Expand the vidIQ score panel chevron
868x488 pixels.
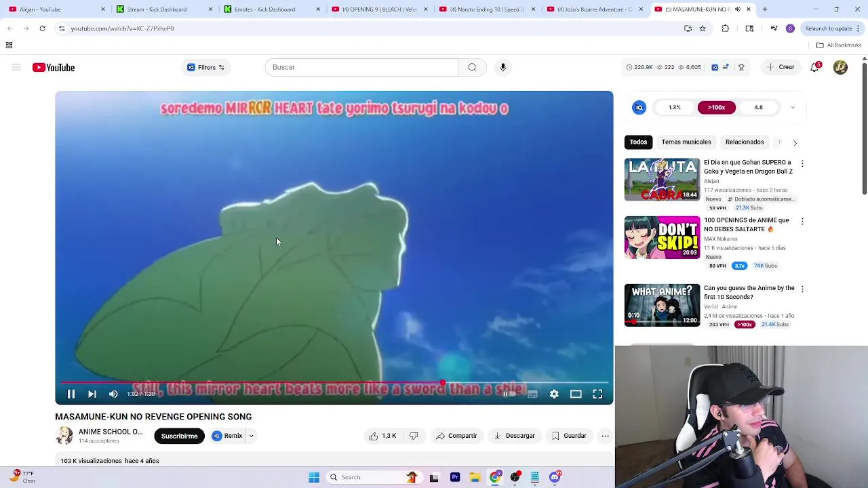[793, 107]
